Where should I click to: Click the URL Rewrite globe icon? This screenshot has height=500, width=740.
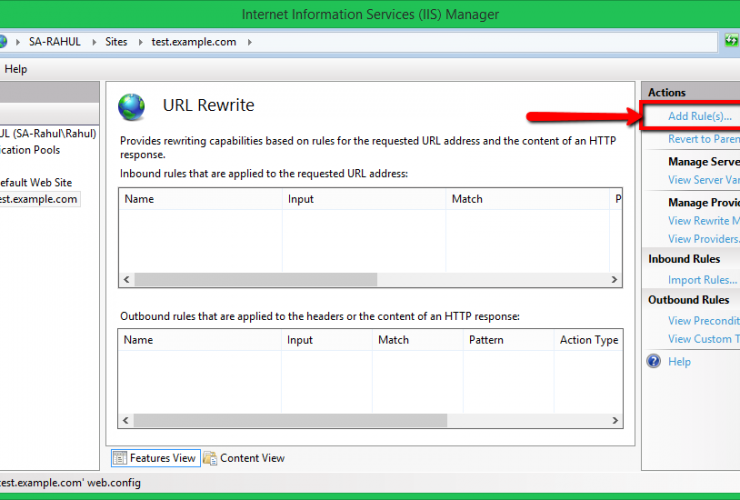coord(131,107)
